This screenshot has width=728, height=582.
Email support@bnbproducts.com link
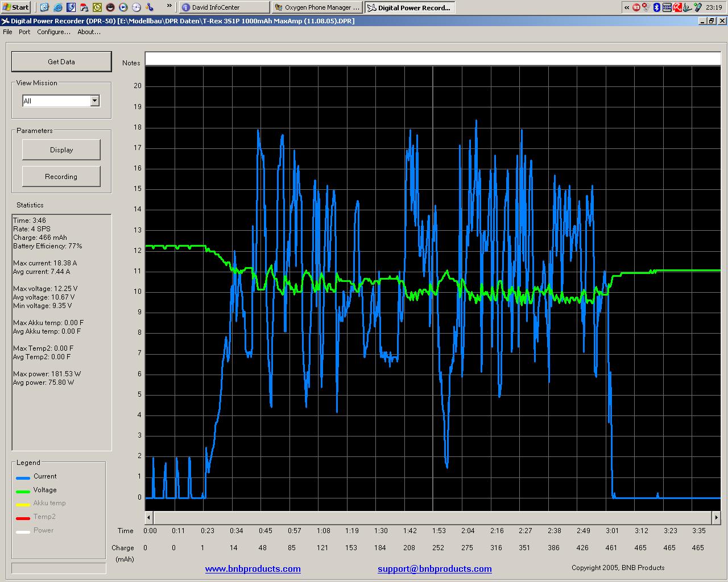[435, 568]
